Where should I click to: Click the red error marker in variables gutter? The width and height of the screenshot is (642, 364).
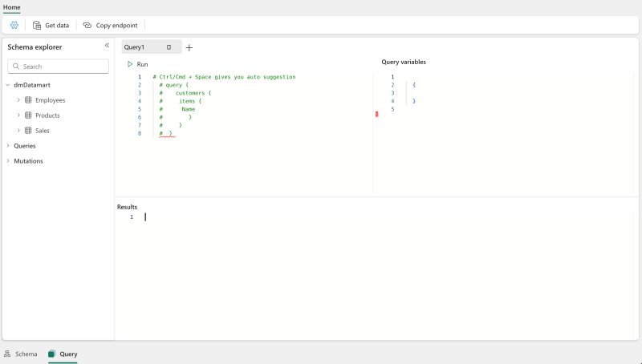[x=376, y=114]
